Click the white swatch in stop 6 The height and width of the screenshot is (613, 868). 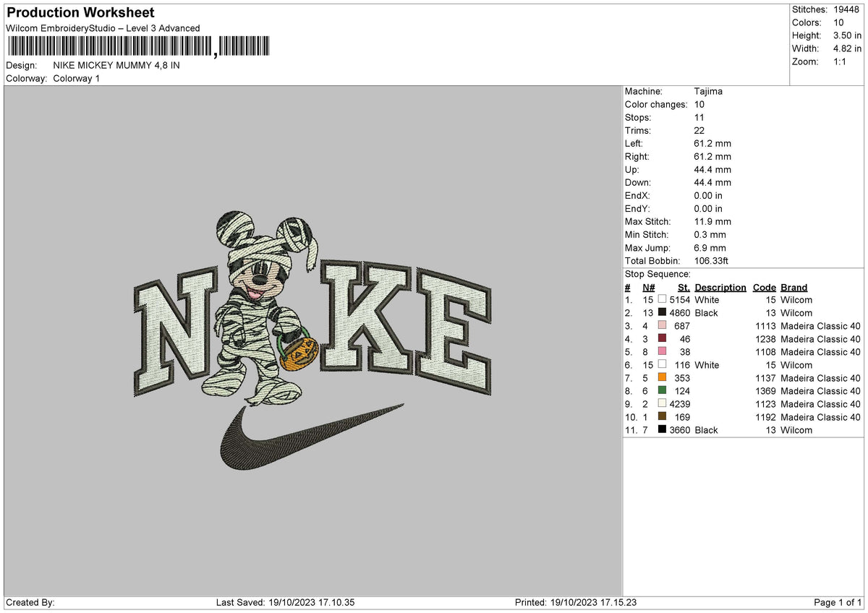click(x=662, y=364)
